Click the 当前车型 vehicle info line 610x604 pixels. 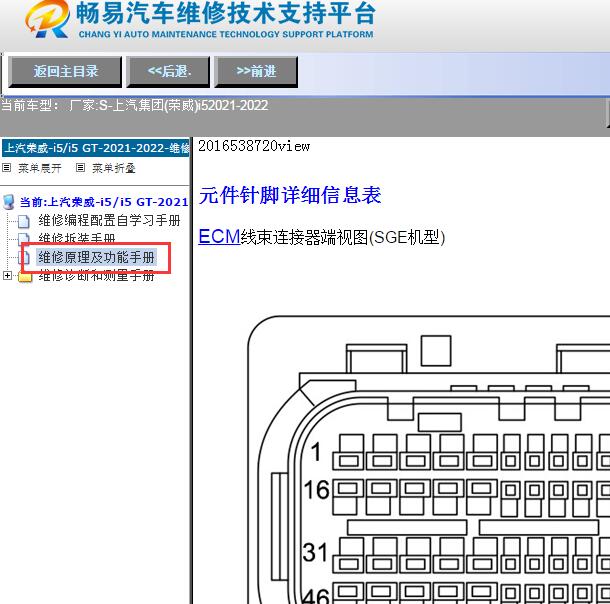(x=135, y=105)
